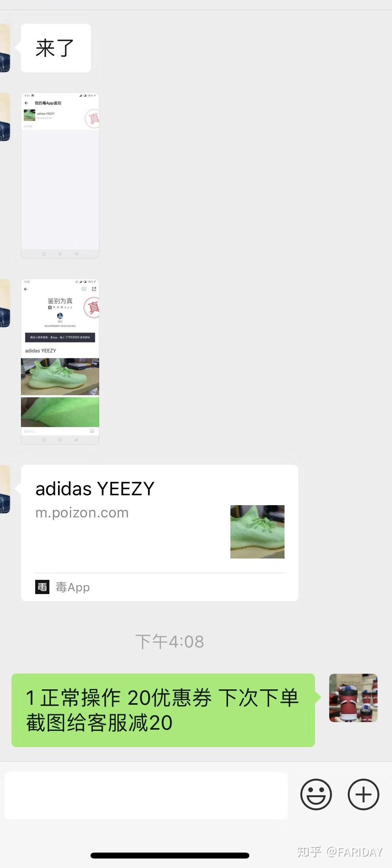Tap the home indicator bar

[x=170, y=855]
